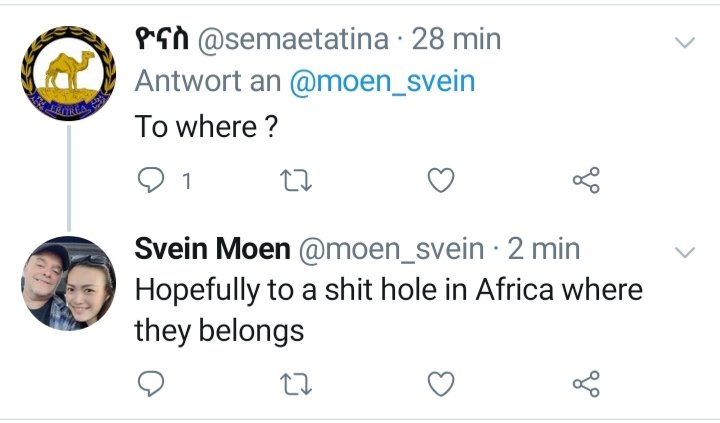This screenshot has height=423, width=720.
Task: Share Svein Moen's tweet
Action: click(x=586, y=383)
